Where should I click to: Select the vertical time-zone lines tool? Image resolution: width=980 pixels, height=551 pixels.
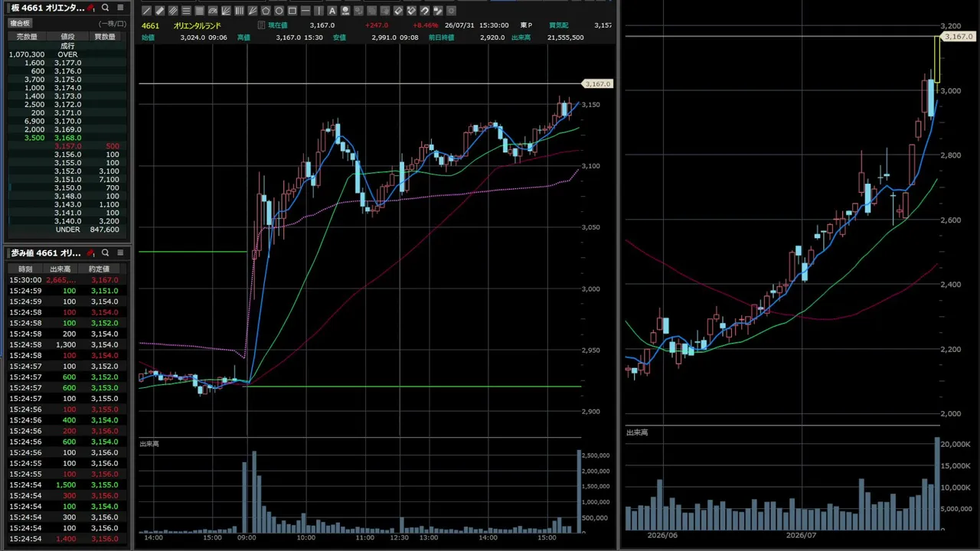point(239,11)
